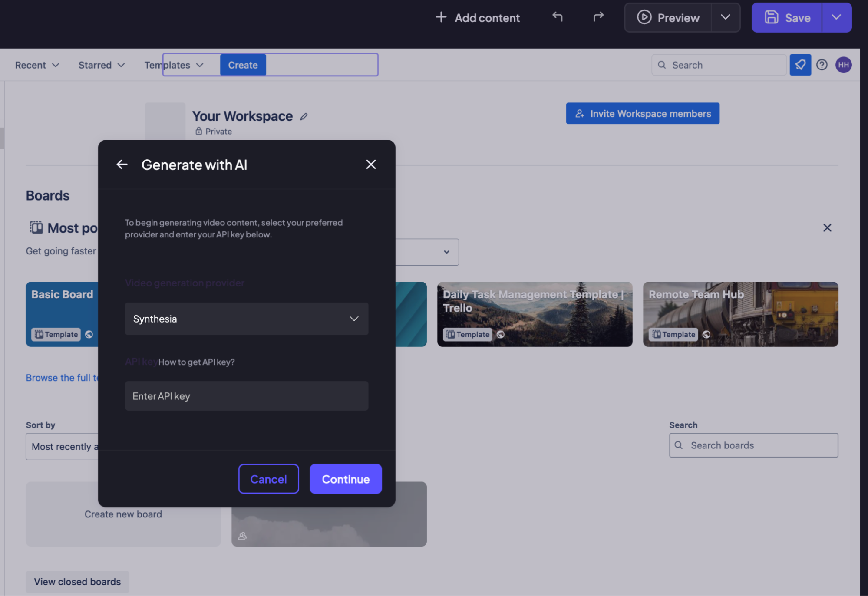Click the back arrow in Generate with AI
Screen dimensions: 868x596
point(122,165)
